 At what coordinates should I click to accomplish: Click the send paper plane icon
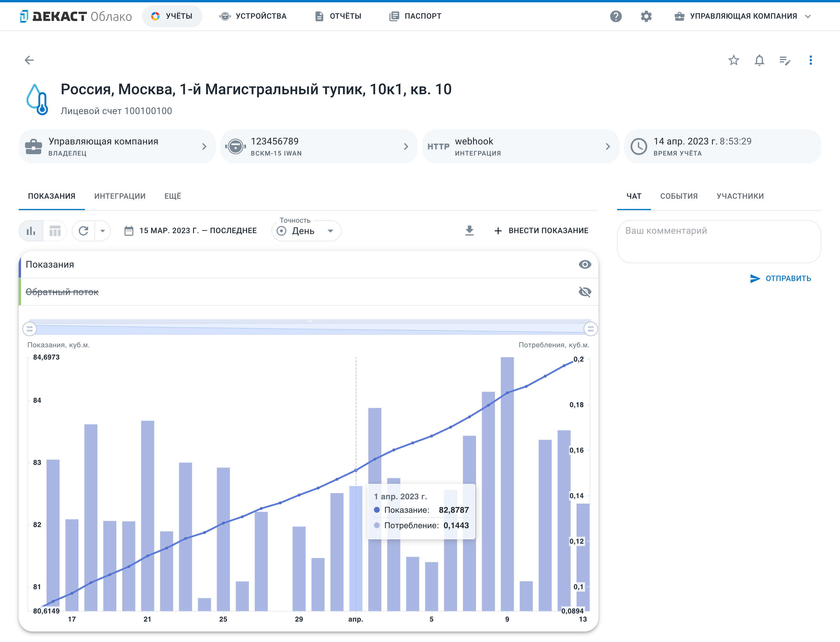click(755, 279)
